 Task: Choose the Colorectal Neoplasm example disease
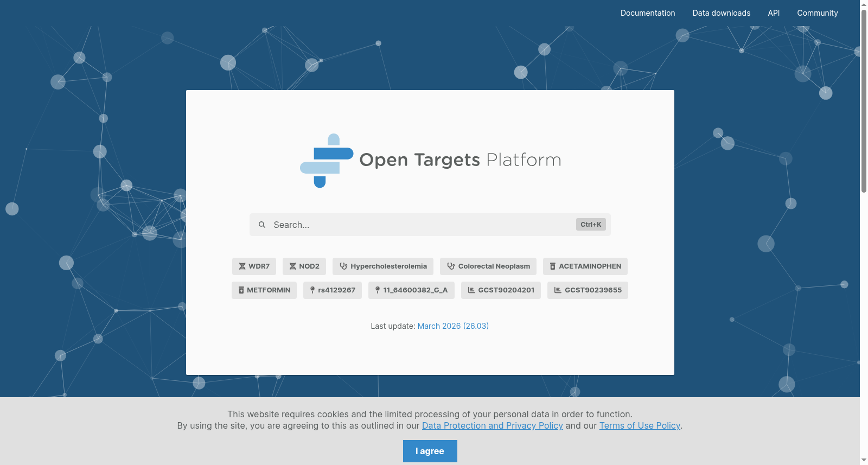click(x=488, y=266)
